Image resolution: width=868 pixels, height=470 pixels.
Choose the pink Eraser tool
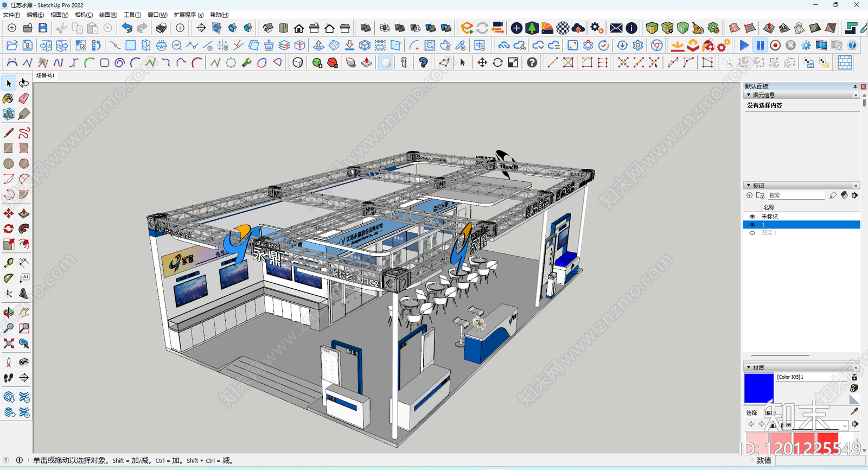[x=24, y=98]
